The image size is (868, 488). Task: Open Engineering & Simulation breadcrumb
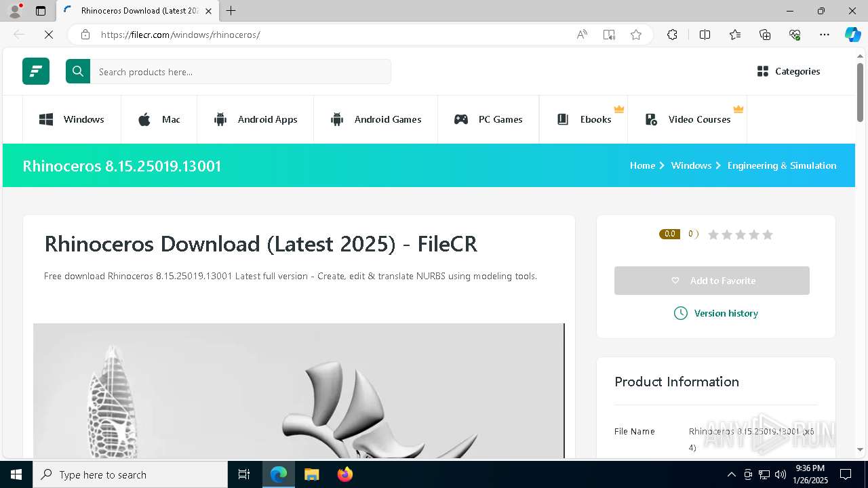[782, 165]
